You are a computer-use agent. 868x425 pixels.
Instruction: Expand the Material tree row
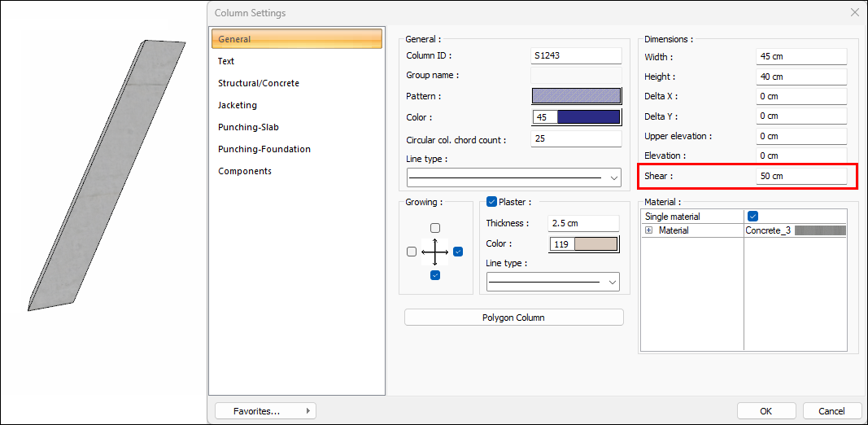pyautogui.click(x=649, y=230)
